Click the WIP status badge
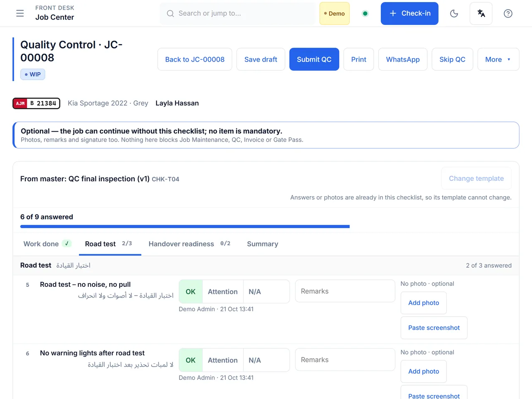Viewport: 532px width, 399px height. [33, 74]
